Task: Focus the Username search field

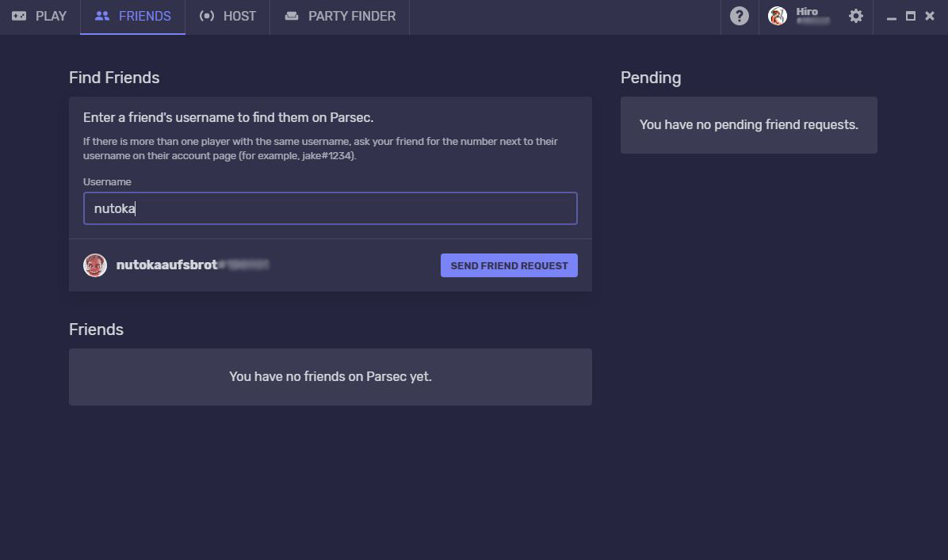Action: (x=330, y=208)
